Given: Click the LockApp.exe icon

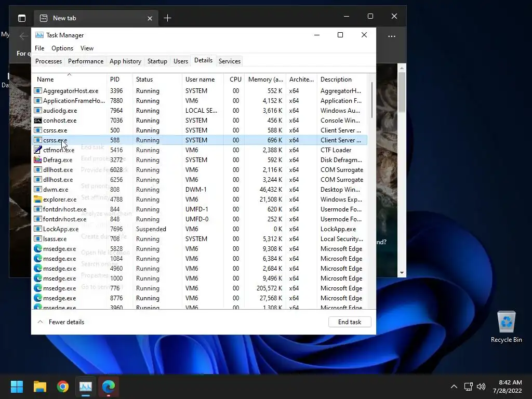Looking at the screenshot, I should 37,229.
